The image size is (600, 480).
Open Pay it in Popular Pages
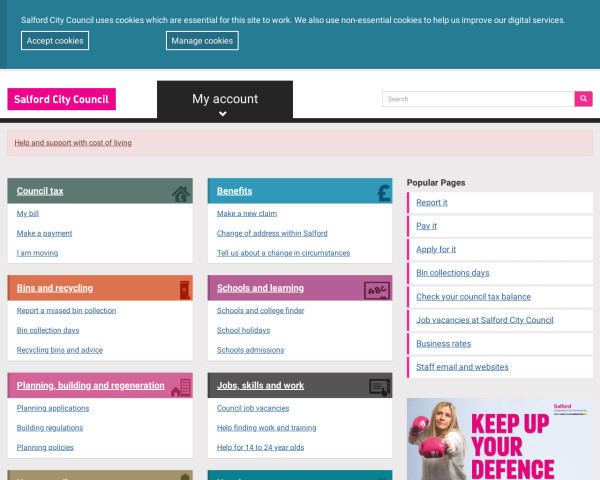pos(426,226)
